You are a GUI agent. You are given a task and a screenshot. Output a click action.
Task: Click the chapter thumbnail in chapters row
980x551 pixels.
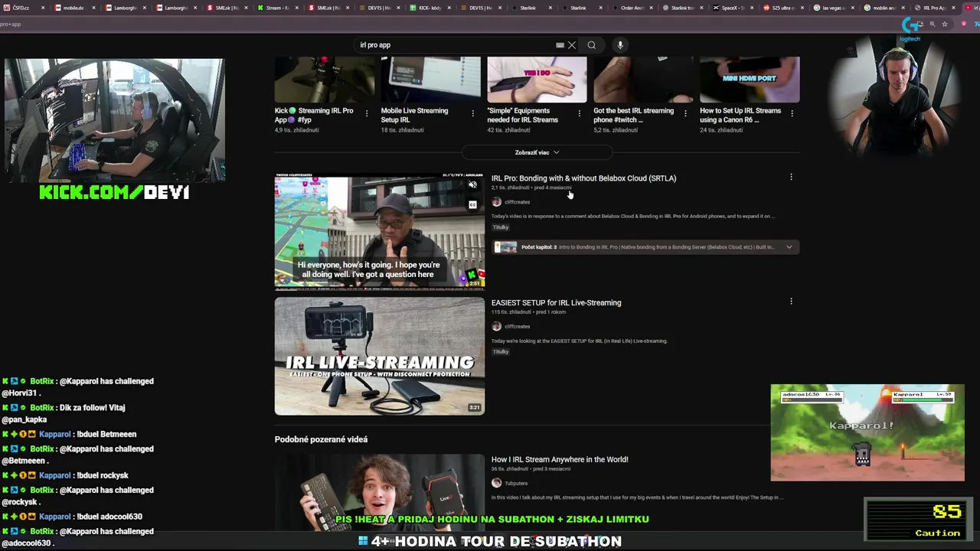pos(505,247)
